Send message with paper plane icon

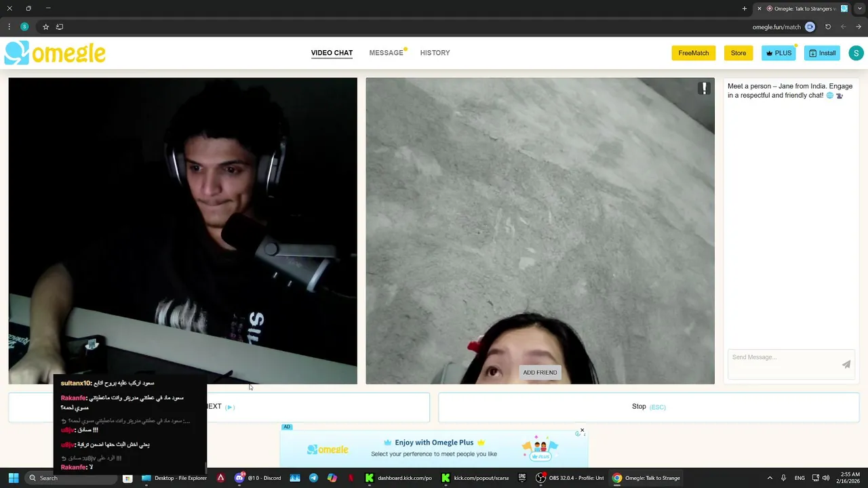[x=846, y=365]
